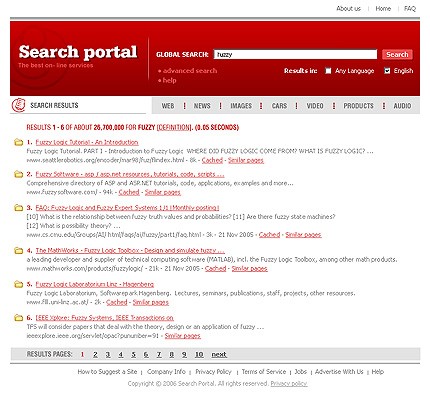
Task: Go to results page 8
Action: pos(172,354)
